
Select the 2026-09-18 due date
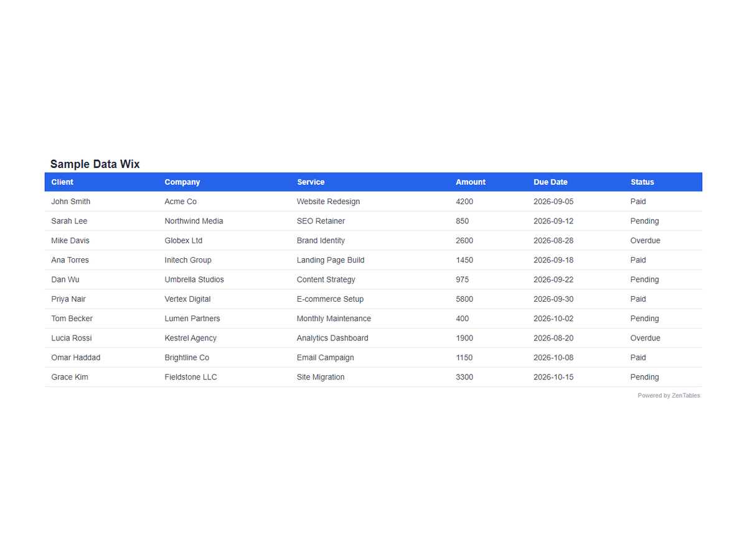click(x=553, y=260)
